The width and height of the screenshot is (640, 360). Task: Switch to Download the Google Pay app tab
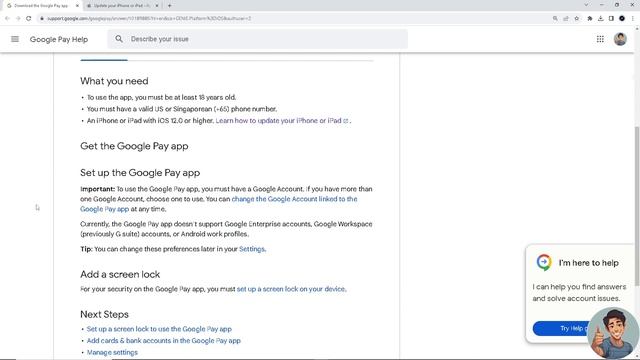pos(41,6)
